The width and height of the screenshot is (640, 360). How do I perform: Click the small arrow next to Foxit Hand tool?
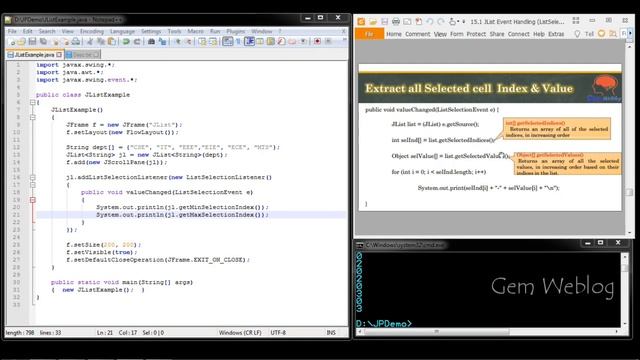click(458, 21)
